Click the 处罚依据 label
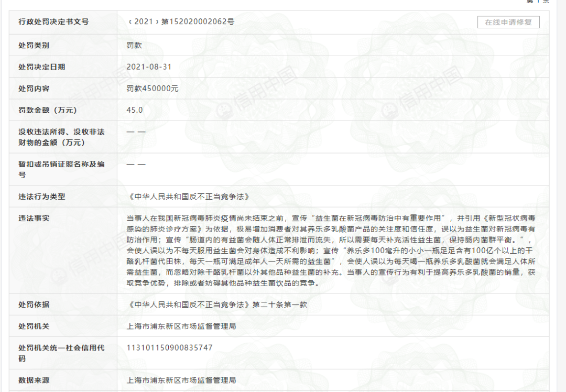This screenshot has height=392, width=566. pos(34,304)
